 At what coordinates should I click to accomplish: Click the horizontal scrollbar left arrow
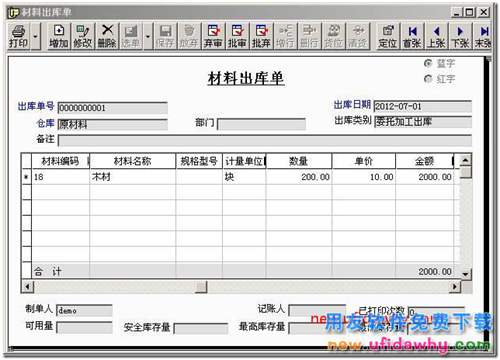pos(28,286)
